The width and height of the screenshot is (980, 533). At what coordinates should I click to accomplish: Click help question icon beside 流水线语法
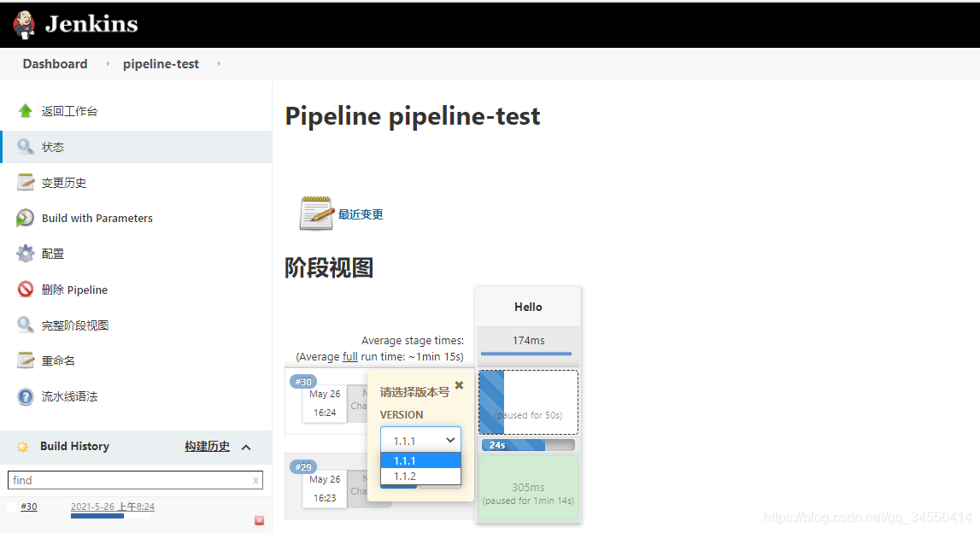point(25,397)
